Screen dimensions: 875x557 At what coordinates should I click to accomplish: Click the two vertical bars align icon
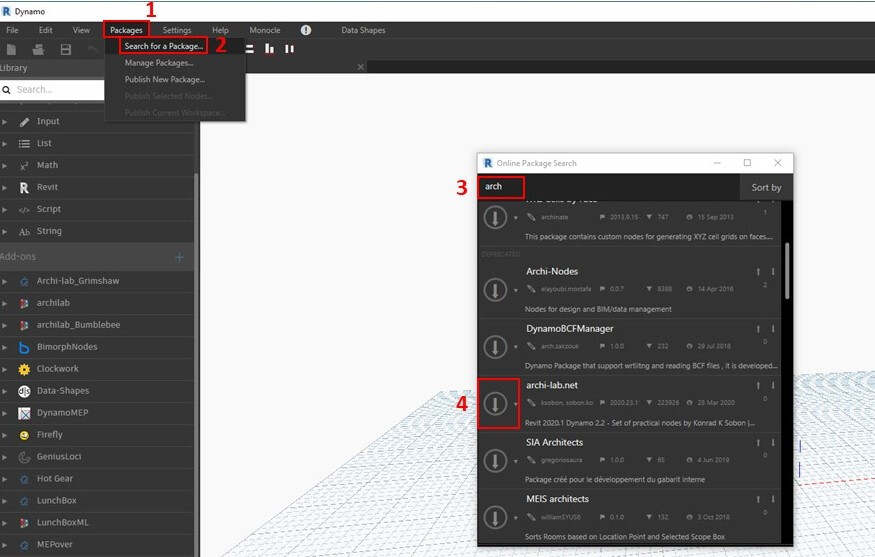point(289,49)
